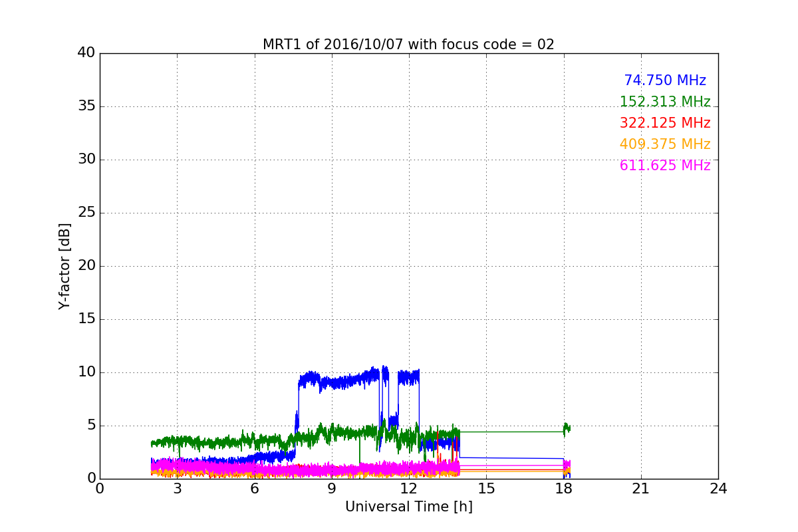Select the '74.750 MHz' legend label
The image size is (798, 532).
pos(665,80)
